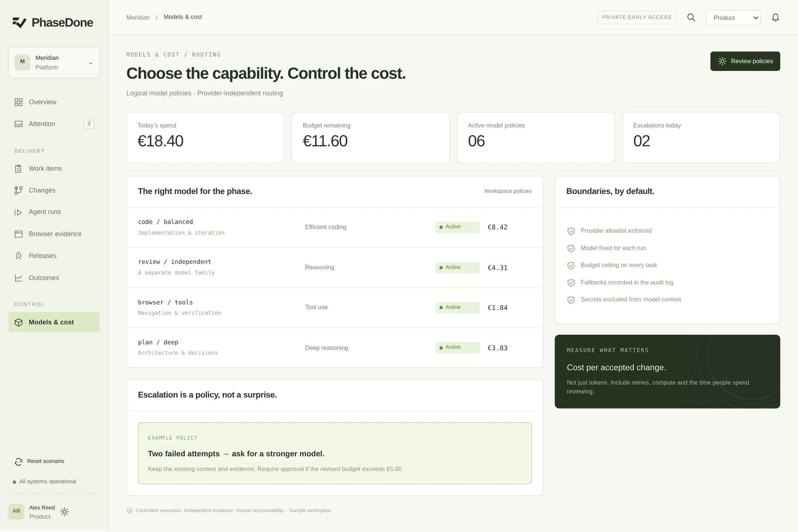
Task: Open notifications bell icon
Action: point(775,18)
